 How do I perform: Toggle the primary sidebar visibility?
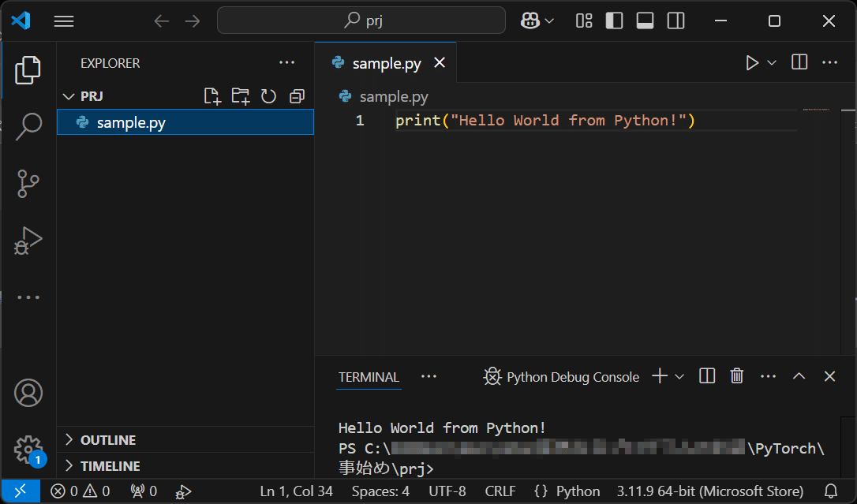(614, 21)
